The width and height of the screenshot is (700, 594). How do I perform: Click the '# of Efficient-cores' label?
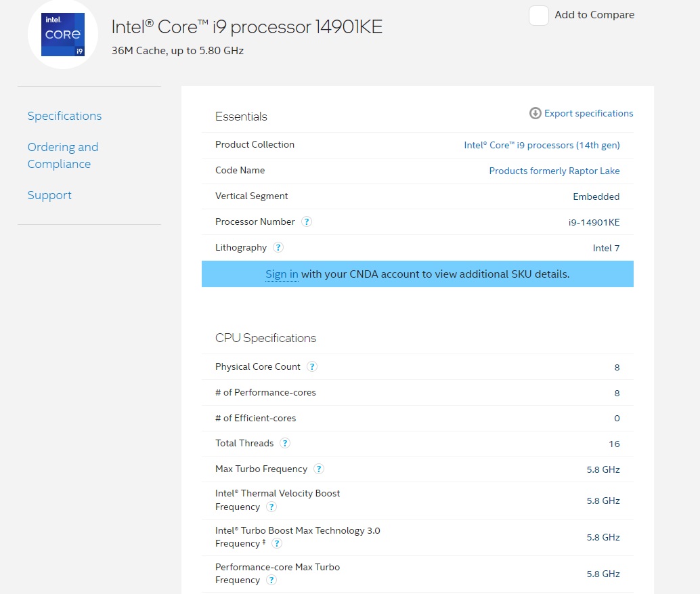pos(256,418)
